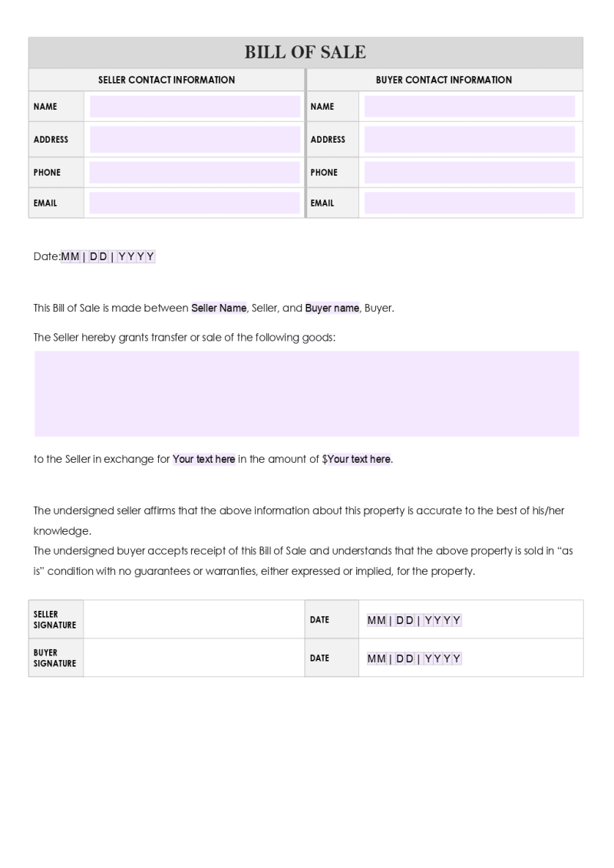The width and height of the screenshot is (614, 868).
Task: Click the large goods description text area
Action: click(307, 394)
